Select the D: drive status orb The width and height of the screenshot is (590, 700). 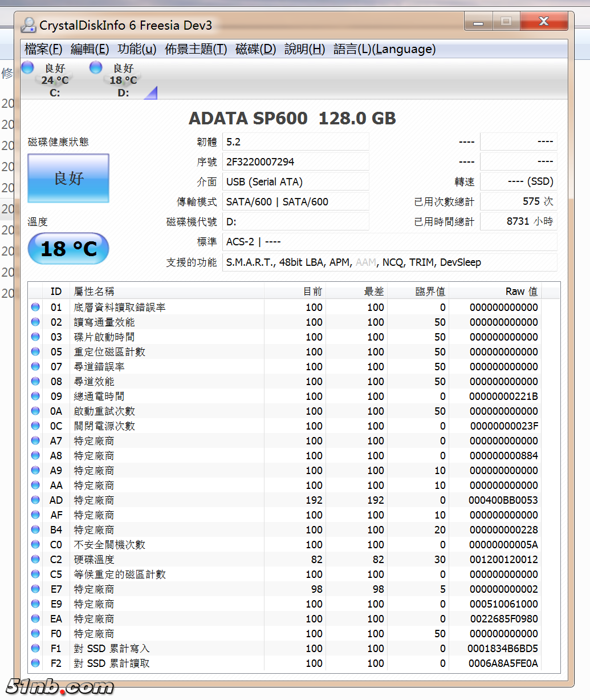coord(96,68)
